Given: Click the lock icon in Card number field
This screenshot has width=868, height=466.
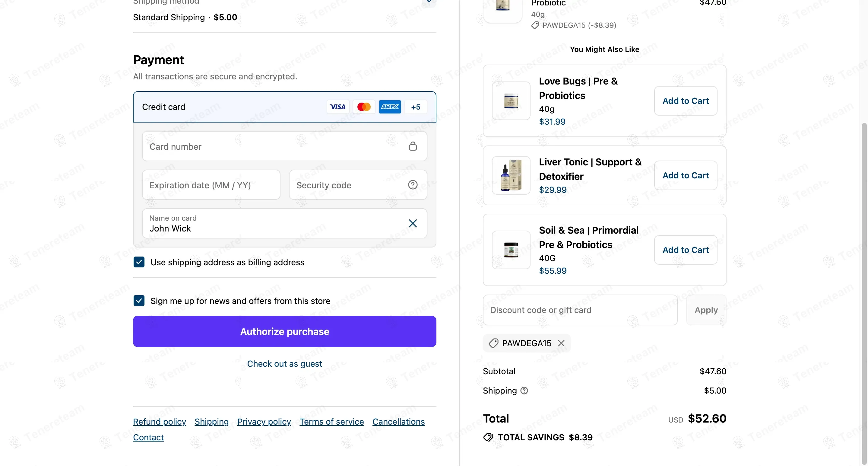Looking at the screenshot, I should coord(413,146).
